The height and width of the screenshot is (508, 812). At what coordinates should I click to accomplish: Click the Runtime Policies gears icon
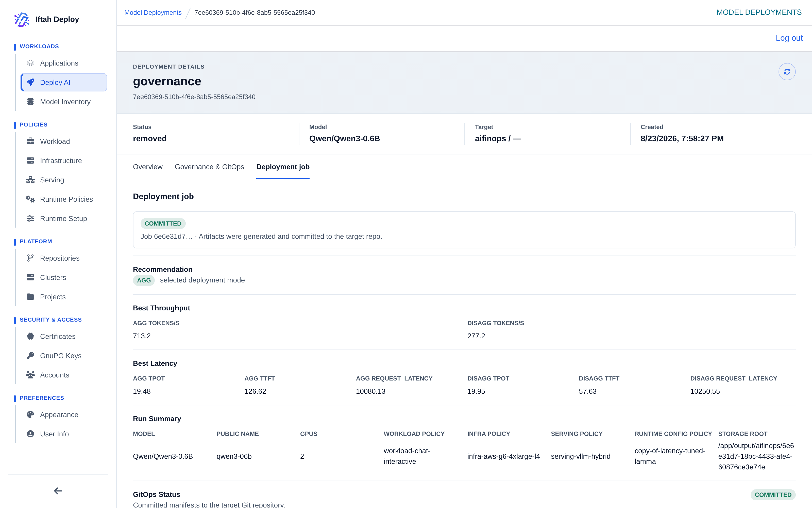(30, 199)
